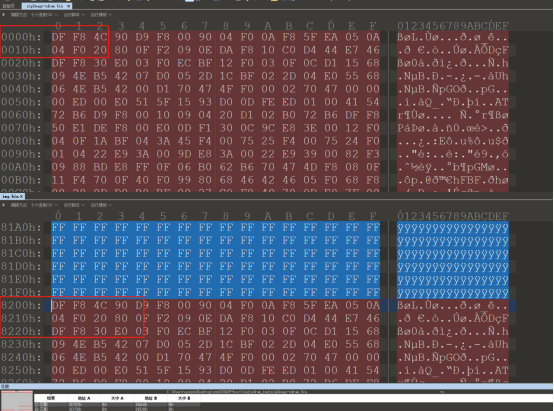Click address 0000h: in the upper pane
Viewport: 554px width, 411px height.
[x=21, y=37]
